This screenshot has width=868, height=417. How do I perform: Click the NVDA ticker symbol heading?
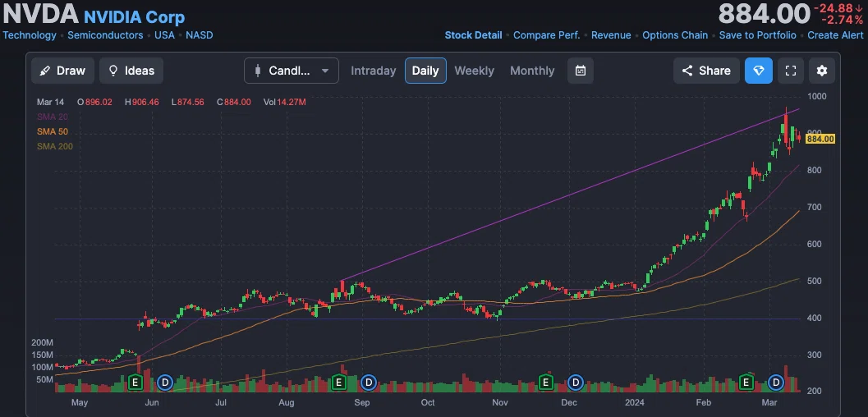[x=40, y=14]
